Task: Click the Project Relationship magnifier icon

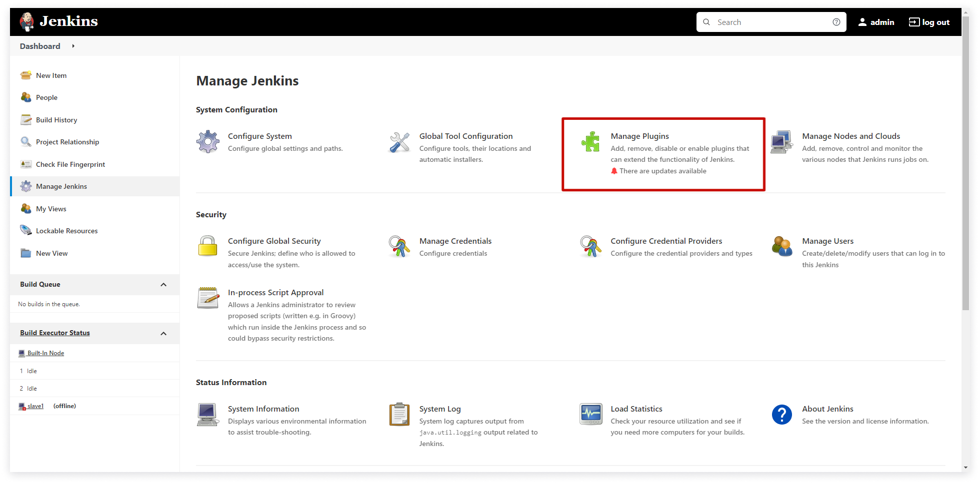Action: click(x=25, y=142)
